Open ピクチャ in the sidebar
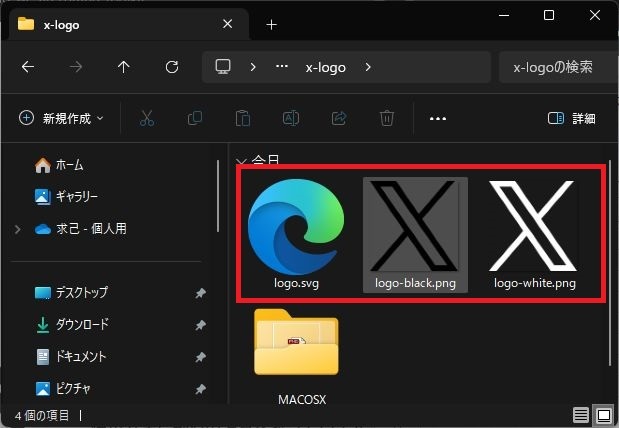 pos(63,389)
